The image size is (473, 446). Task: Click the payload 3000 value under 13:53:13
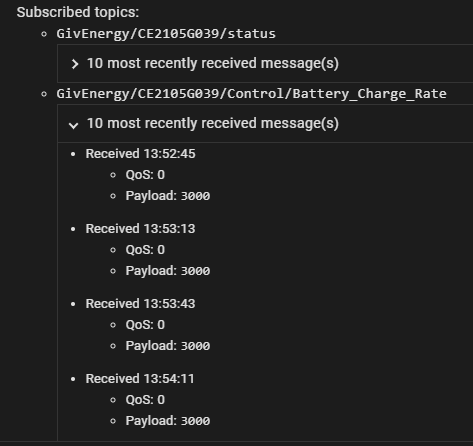[195, 271]
